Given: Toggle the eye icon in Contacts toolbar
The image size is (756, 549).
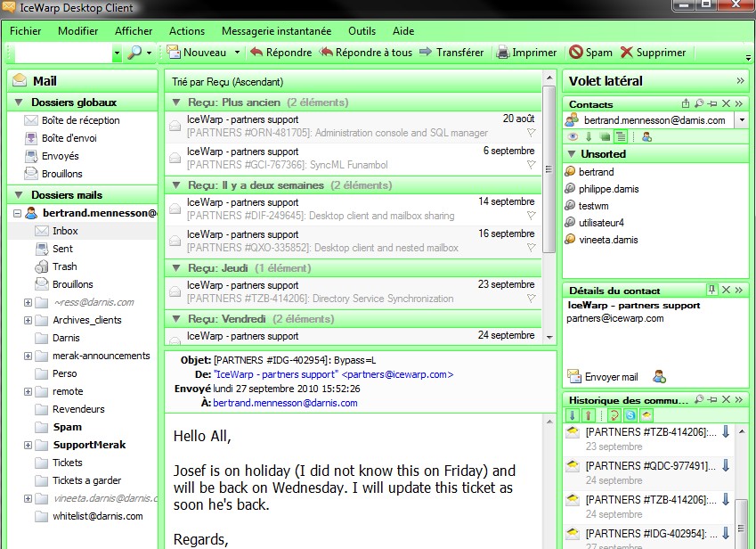Looking at the screenshot, I should coord(573,136).
